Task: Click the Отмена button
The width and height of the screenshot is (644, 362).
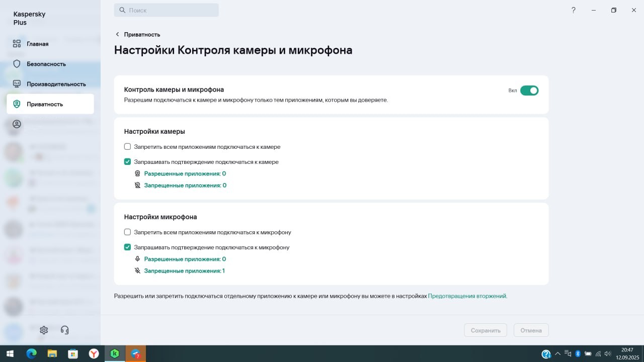Action: pos(531,330)
